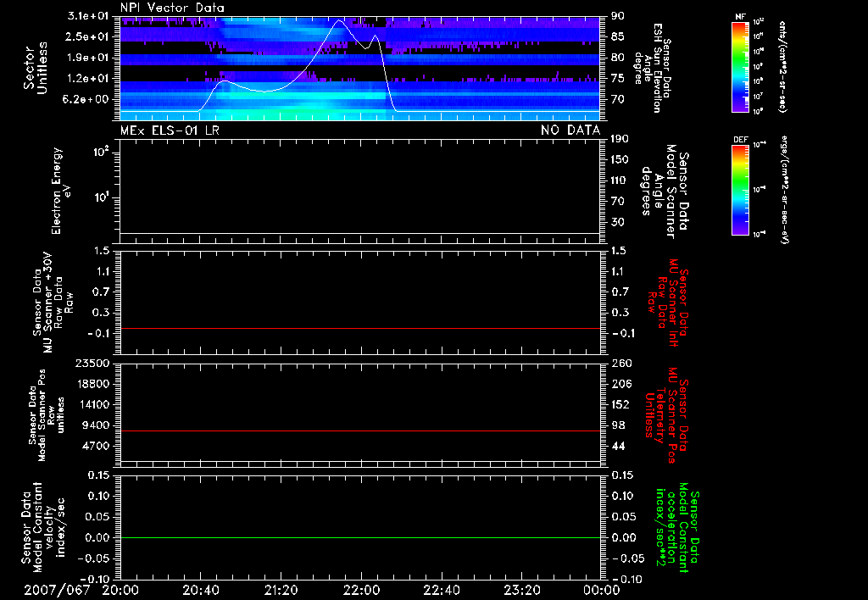The image size is (868, 600).
Task: Click the 23:20 time axis label
Action: click(522, 590)
